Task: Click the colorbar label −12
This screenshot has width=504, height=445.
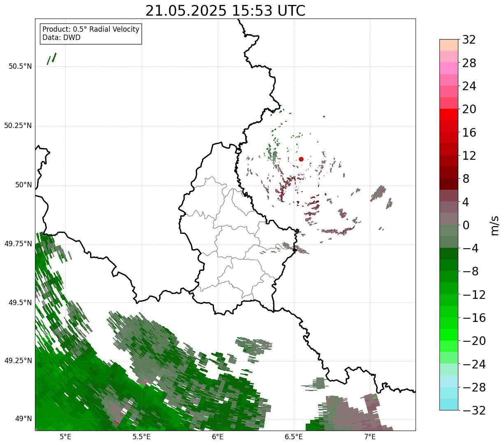Action: pyautogui.click(x=474, y=294)
